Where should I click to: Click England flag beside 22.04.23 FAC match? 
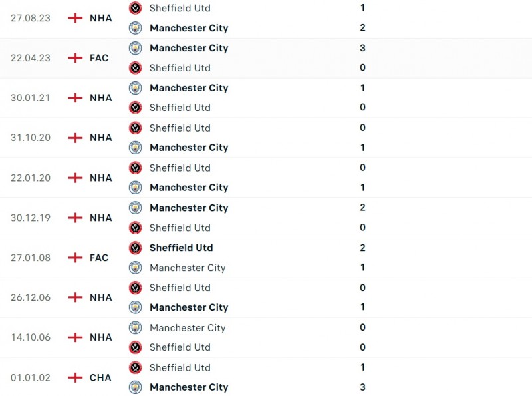click(76, 58)
